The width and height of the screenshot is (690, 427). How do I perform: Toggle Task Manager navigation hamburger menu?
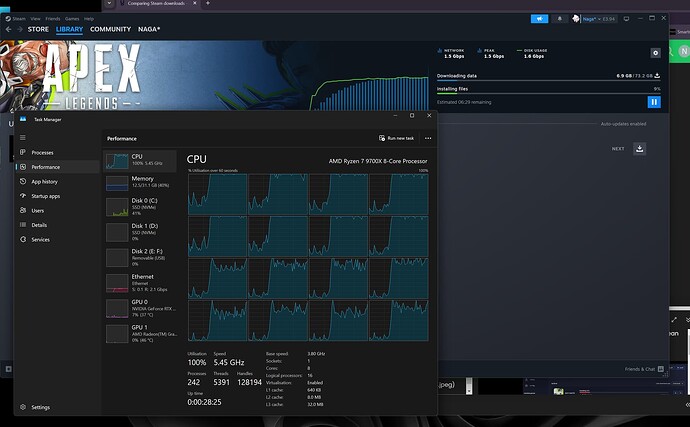point(23,138)
